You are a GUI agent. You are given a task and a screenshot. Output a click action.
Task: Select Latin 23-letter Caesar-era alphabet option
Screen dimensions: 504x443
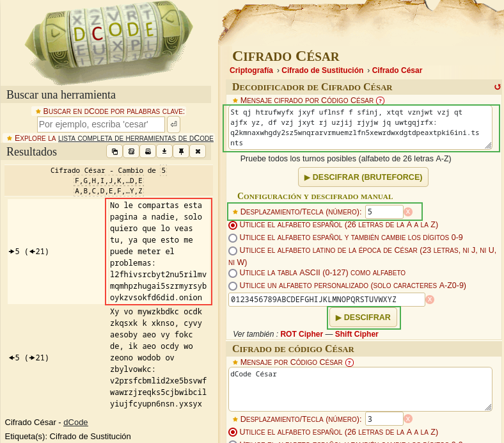click(x=233, y=250)
